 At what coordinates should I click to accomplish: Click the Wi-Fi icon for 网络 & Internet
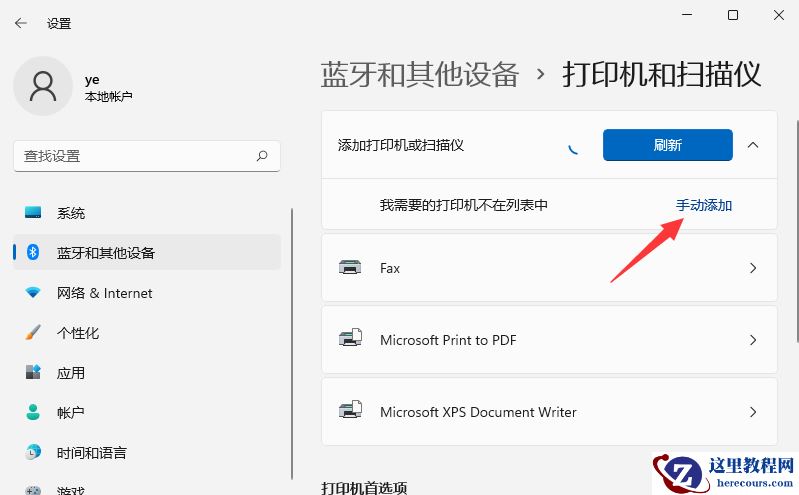tap(33, 293)
